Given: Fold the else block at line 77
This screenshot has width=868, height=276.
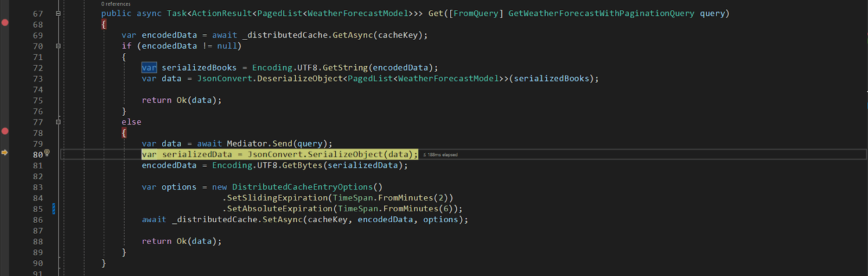Looking at the screenshot, I should coord(58,122).
